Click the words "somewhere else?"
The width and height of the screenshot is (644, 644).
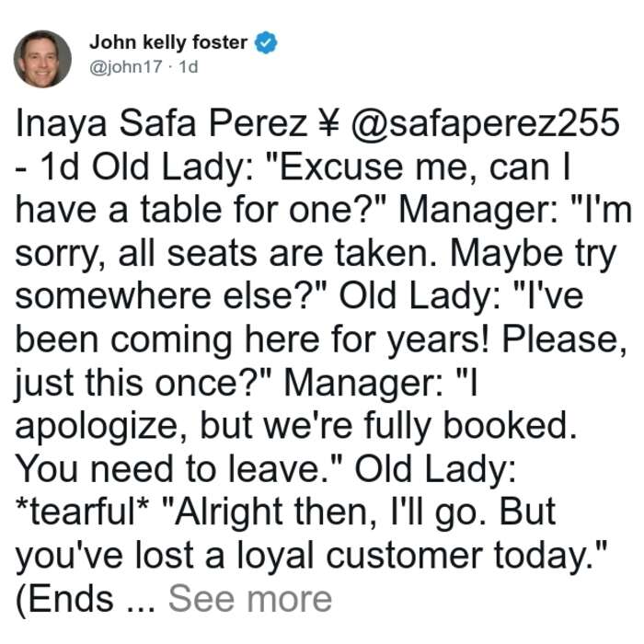point(171,296)
